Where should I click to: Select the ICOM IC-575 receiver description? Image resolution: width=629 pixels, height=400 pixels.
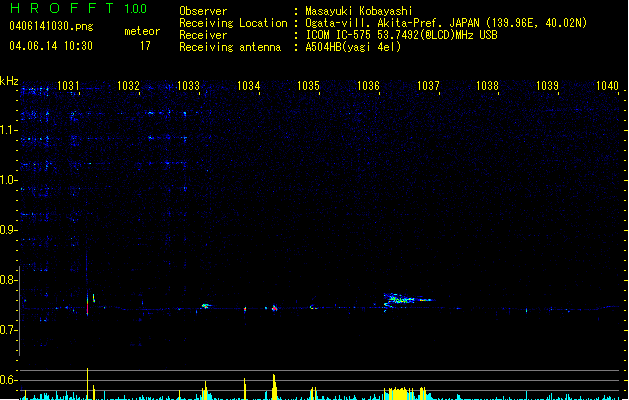pos(401,35)
